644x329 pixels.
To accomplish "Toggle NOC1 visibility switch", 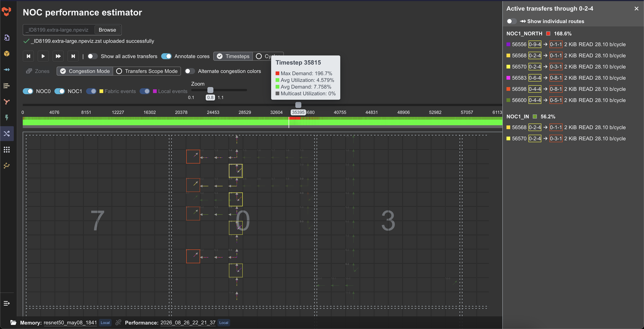I will [x=59, y=91].
